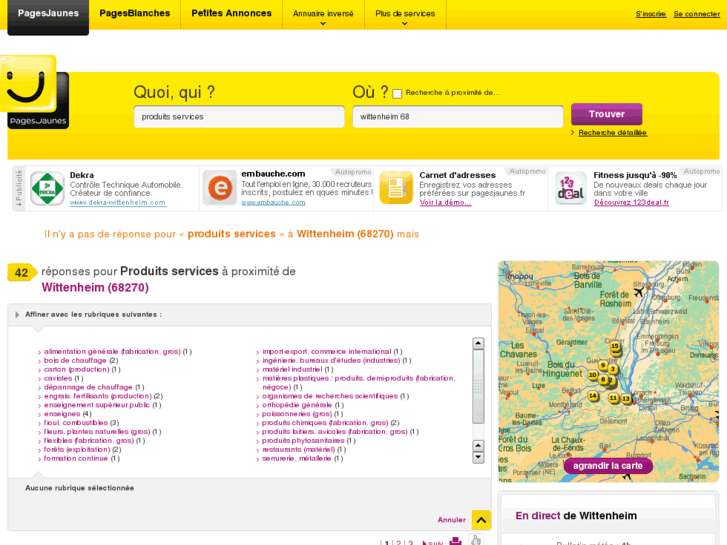Print results via the printer icon

[x=455, y=541]
